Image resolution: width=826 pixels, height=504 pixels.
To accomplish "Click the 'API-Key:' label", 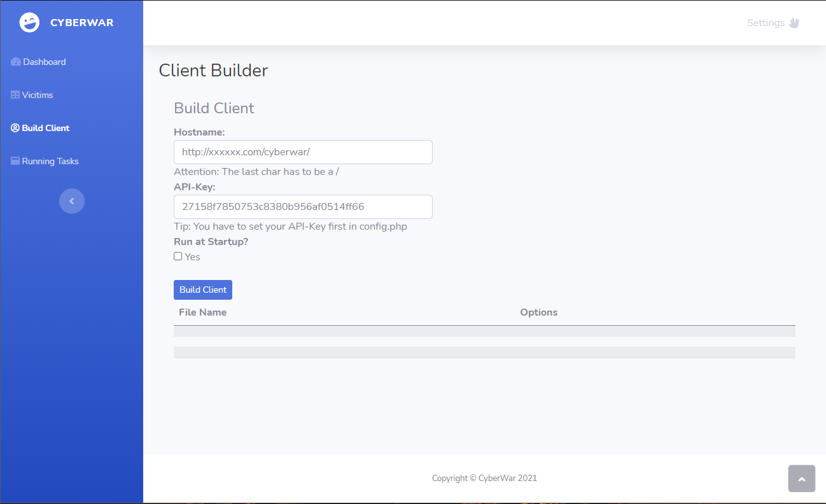I will click(195, 187).
